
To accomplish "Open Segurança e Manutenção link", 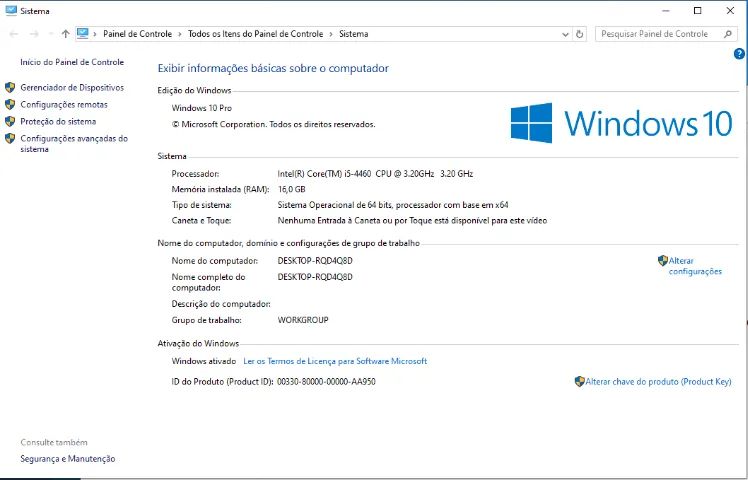I will tap(68, 459).
